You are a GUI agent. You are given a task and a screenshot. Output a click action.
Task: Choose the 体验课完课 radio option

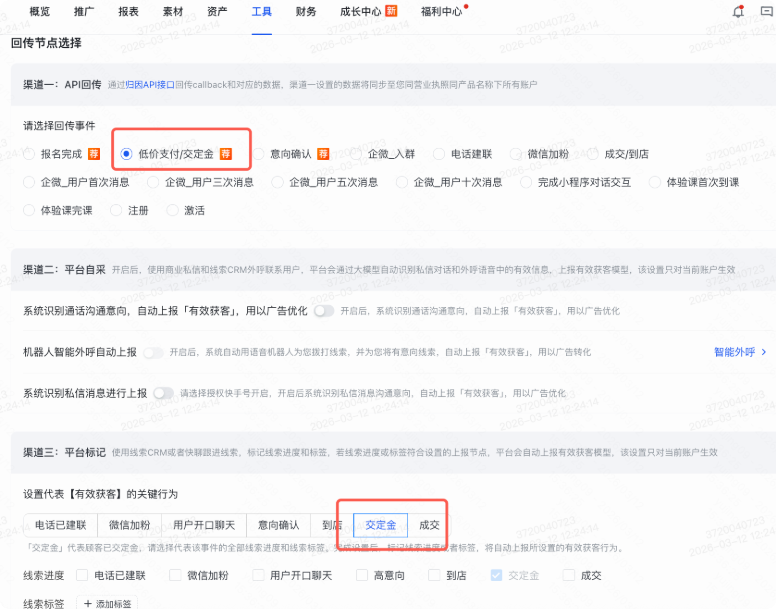click(x=29, y=210)
